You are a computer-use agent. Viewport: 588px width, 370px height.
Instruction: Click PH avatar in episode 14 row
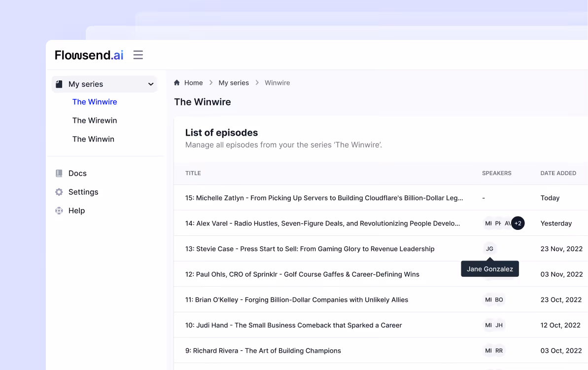(498, 223)
